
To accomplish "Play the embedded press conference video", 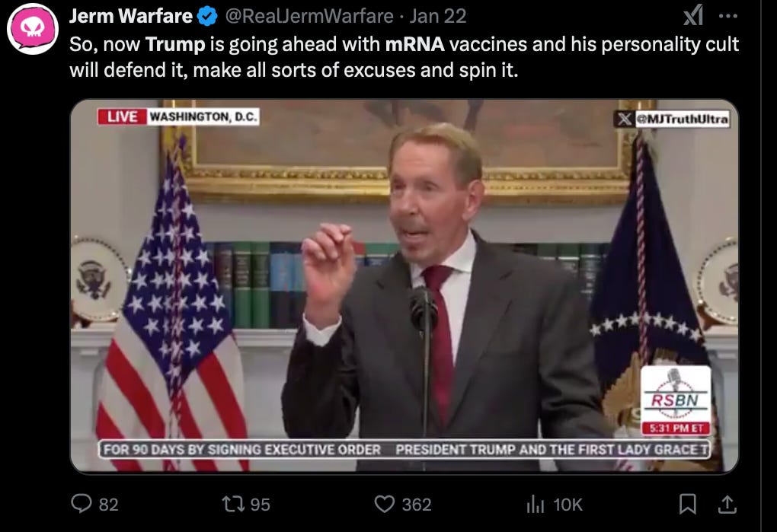I will tap(404, 286).
